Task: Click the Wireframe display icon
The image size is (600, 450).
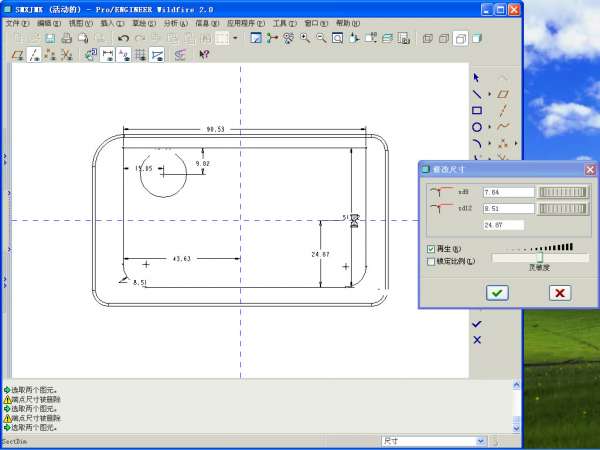Action: pyautogui.click(x=427, y=38)
